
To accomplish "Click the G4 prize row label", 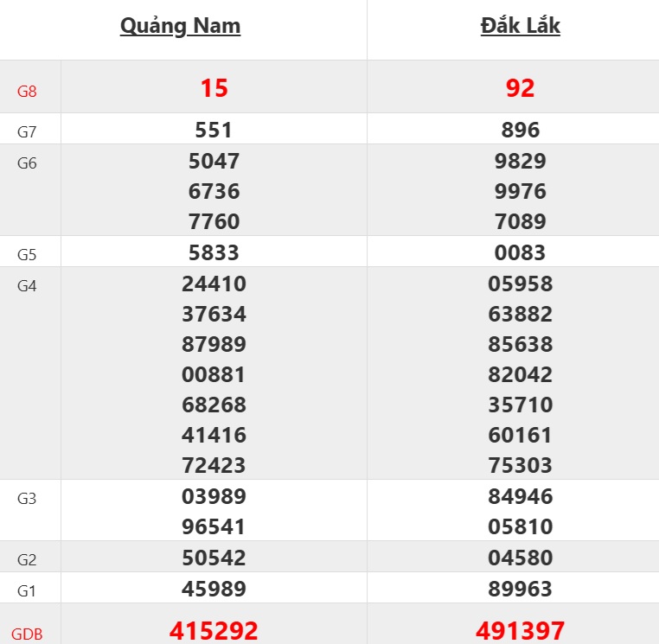I will [27, 286].
